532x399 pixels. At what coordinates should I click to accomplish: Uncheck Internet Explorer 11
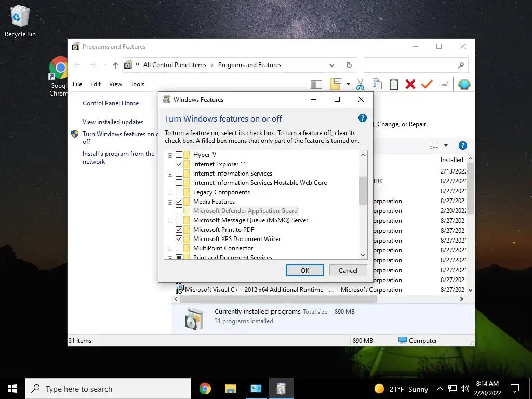pos(179,164)
